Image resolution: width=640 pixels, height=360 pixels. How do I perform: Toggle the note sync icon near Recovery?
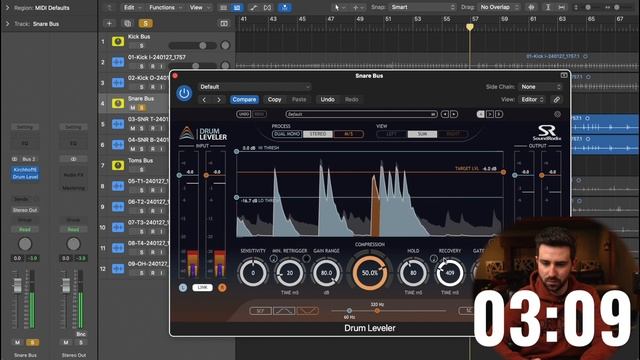click(x=433, y=258)
